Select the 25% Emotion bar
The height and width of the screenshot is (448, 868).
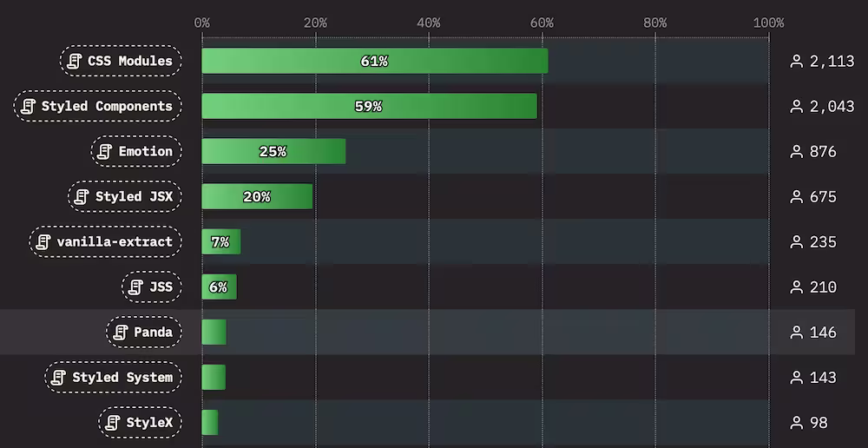(x=273, y=152)
